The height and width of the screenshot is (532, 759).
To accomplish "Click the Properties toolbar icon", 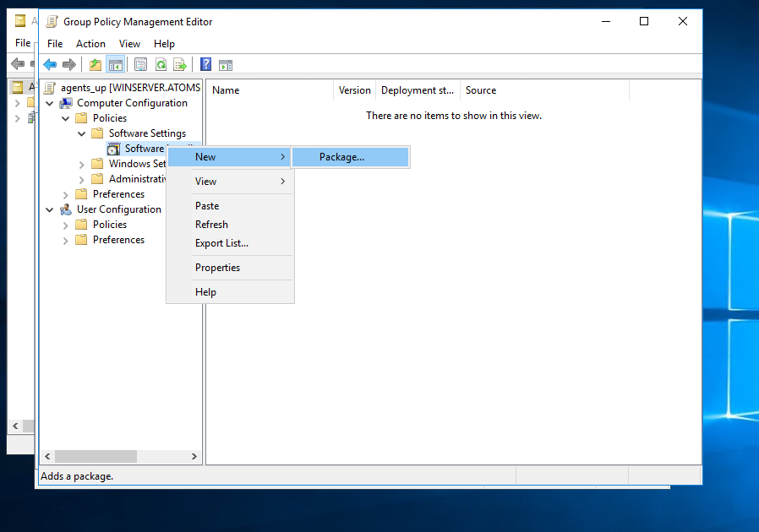I will pyautogui.click(x=140, y=65).
